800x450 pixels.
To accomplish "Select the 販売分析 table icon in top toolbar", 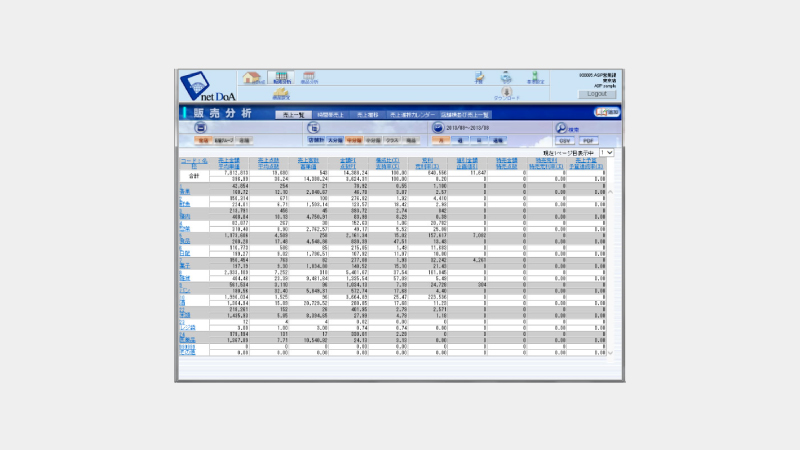I will pos(281,78).
